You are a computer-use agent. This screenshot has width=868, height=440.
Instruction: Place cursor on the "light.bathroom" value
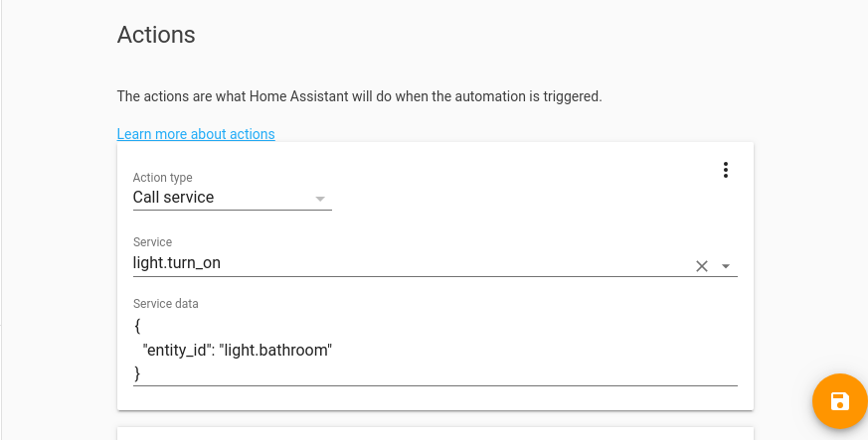pos(275,350)
